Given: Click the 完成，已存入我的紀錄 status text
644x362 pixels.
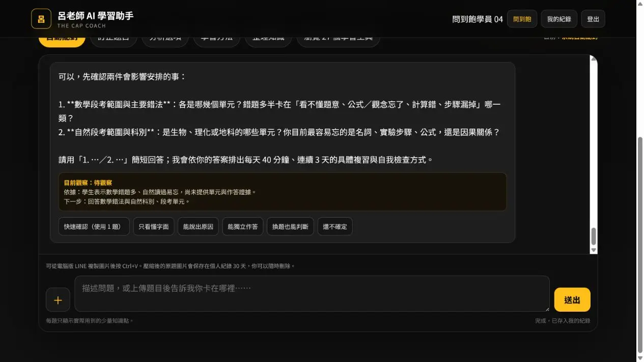Looking at the screenshot, I should (563, 321).
